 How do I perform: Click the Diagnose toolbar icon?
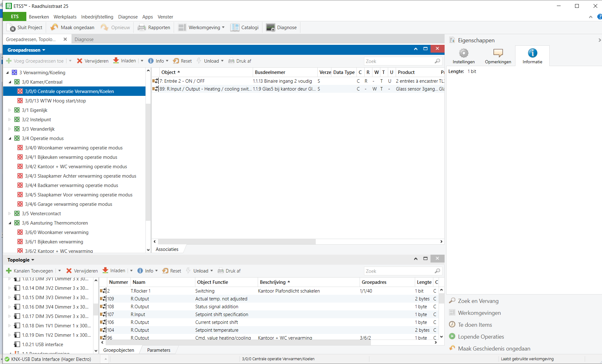point(270,27)
